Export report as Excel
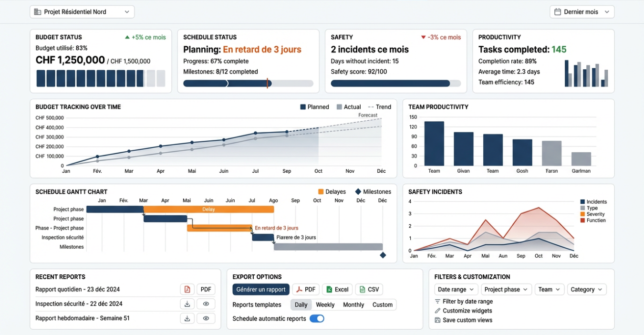 [337, 289]
